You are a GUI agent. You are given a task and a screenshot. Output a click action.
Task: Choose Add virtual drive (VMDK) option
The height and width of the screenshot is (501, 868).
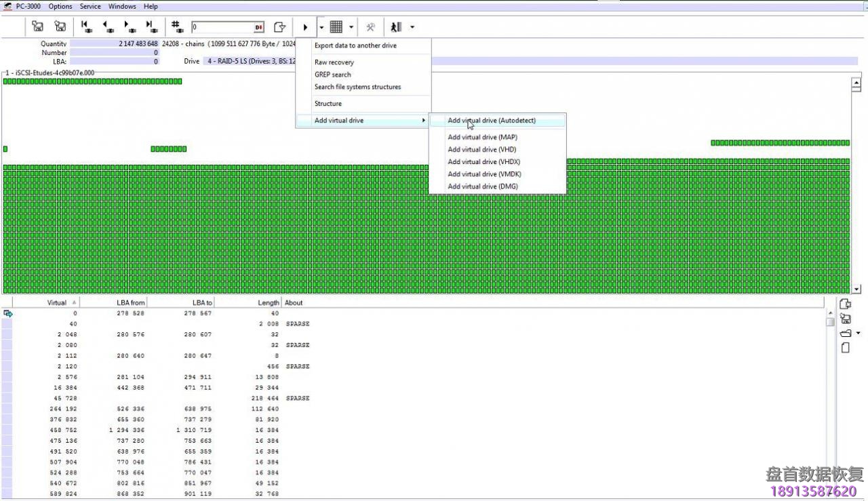[x=484, y=174]
